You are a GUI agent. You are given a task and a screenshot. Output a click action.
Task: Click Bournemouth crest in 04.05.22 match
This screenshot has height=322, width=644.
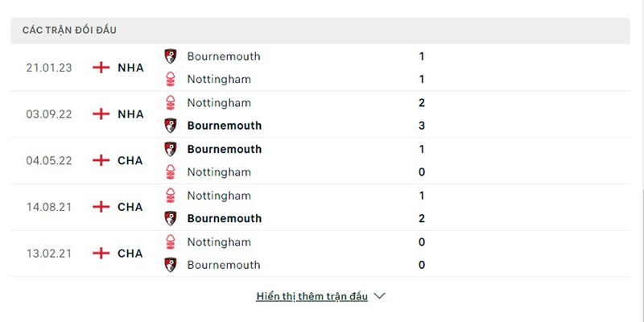[171, 149]
